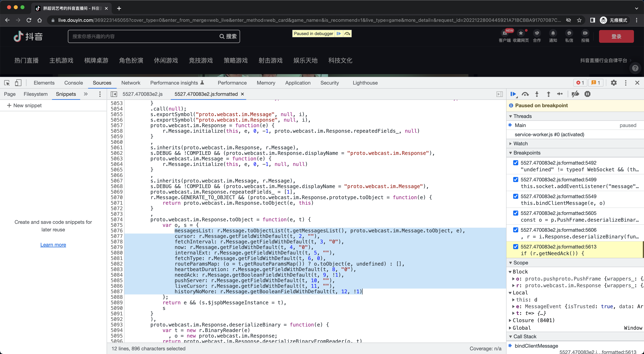Step over from the Paused in debugger overlay
This screenshot has height=354, width=644.
point(347,34)
